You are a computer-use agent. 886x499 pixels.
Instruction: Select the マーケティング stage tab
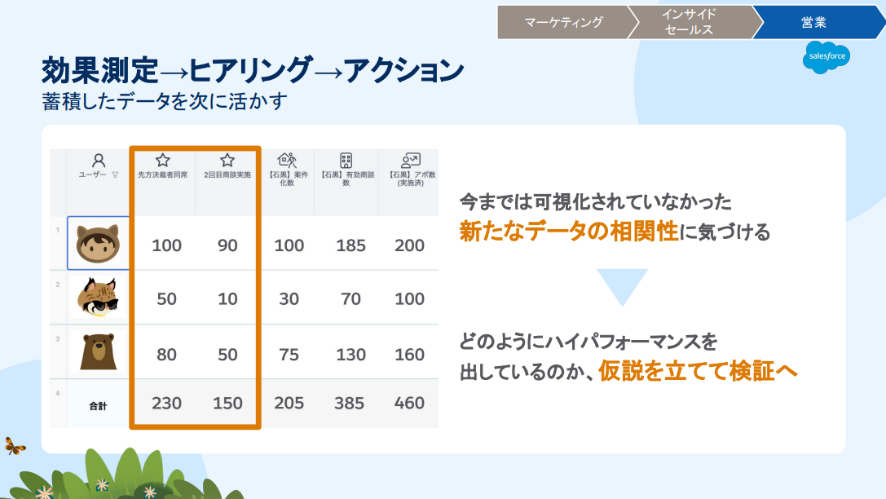tap(563, 22)
